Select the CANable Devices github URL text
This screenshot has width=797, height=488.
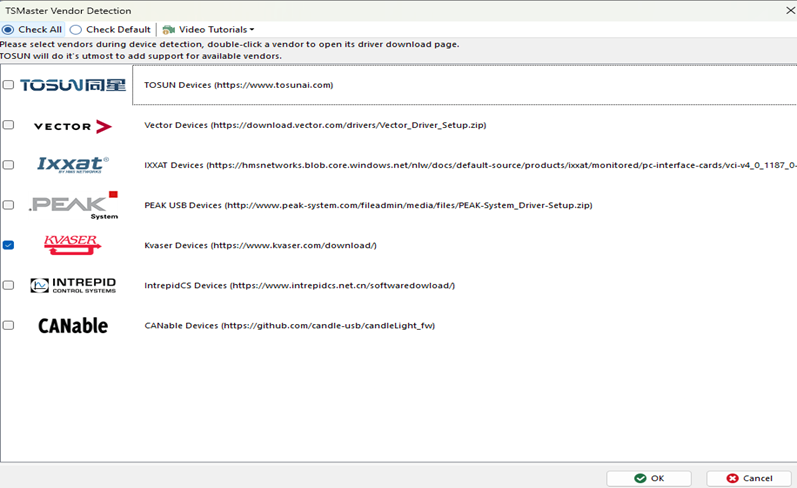[x=290, y=326]
